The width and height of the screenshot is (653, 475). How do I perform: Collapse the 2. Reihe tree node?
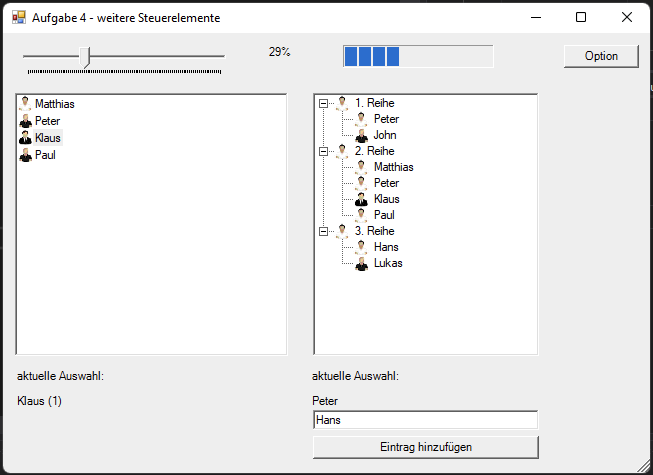pyautogui.click(x=324, y=151)
